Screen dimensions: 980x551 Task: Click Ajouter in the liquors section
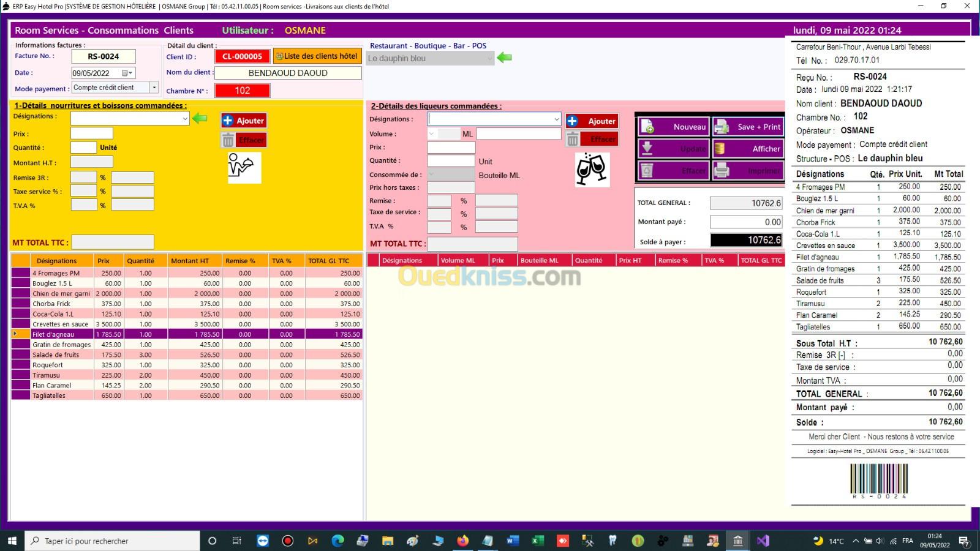(x=592, y=121)
